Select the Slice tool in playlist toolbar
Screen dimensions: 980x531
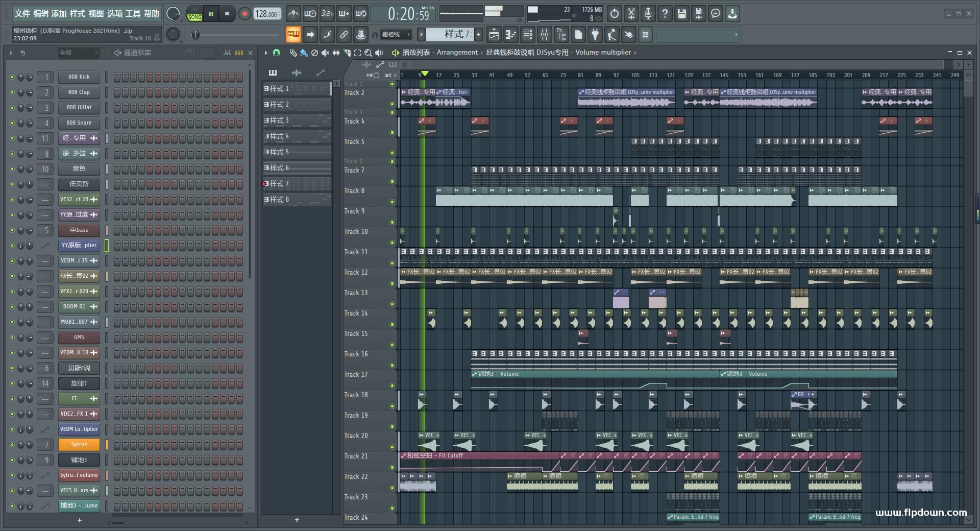tap(347, 53)
